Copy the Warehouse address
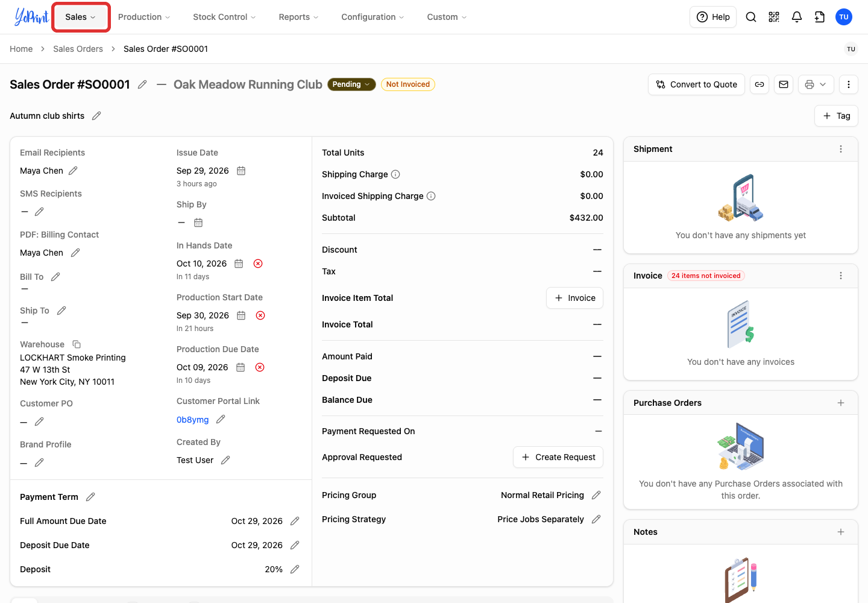This screenshot has height=603, width=868. (77, 344)
